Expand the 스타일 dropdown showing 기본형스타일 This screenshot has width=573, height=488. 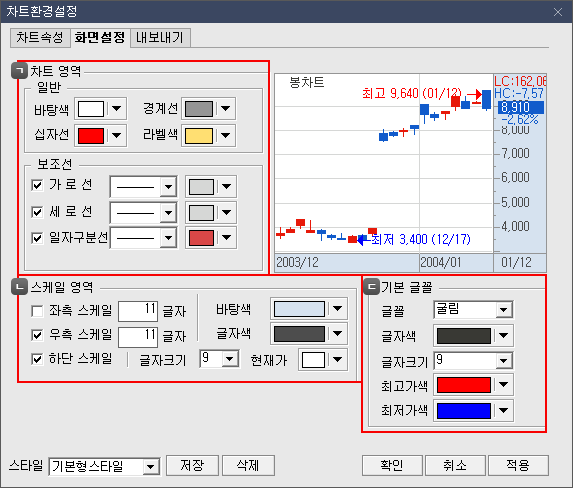pos(104,466)
